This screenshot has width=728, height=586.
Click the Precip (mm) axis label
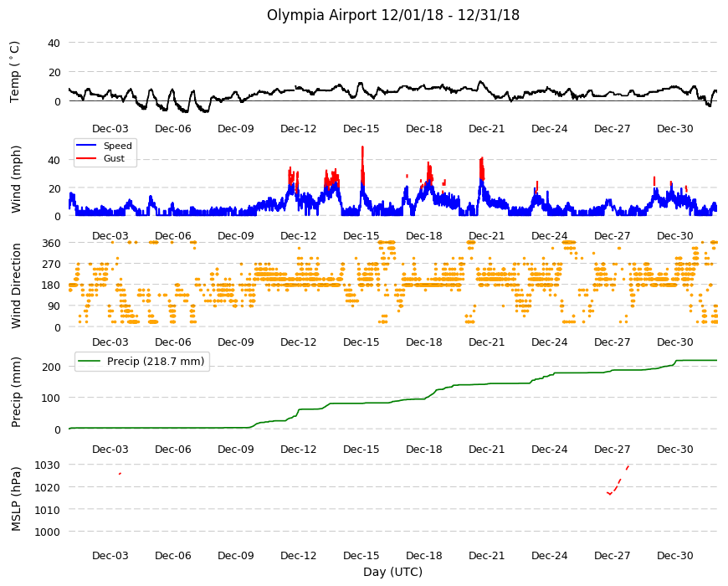(x=16, y=393)
